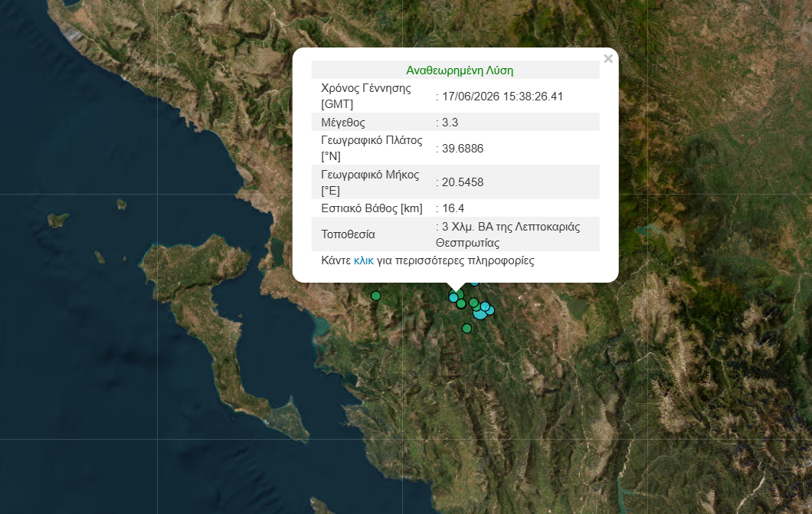Close the earthquake info popup

point(608,58)
